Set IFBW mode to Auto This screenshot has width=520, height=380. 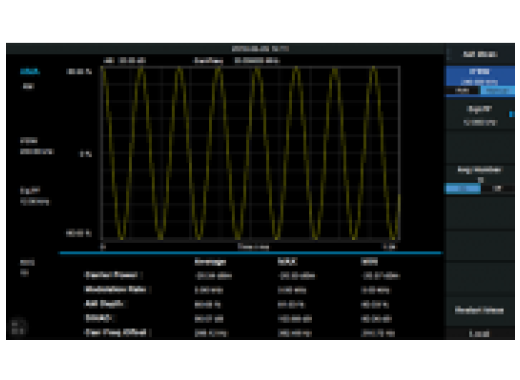click(462, 90)
